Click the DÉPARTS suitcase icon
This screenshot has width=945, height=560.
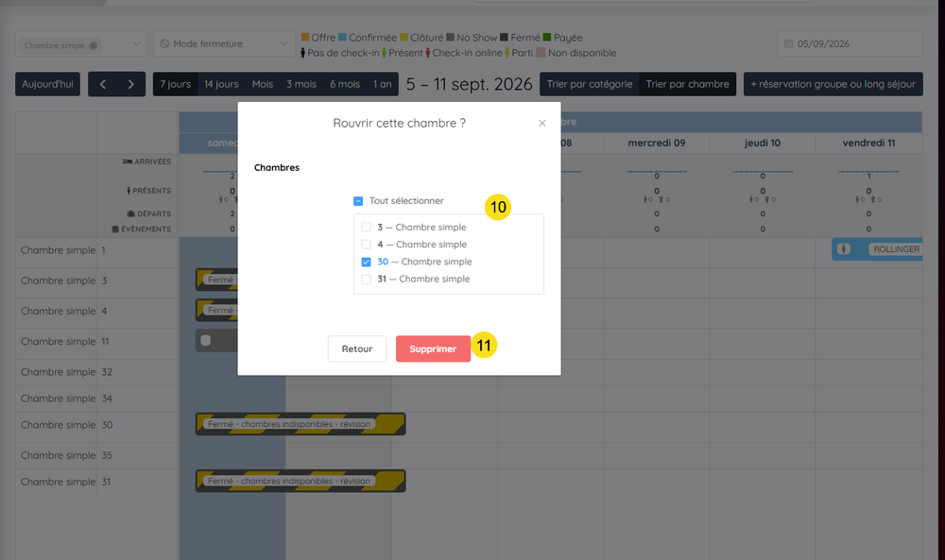coord(130,213)
